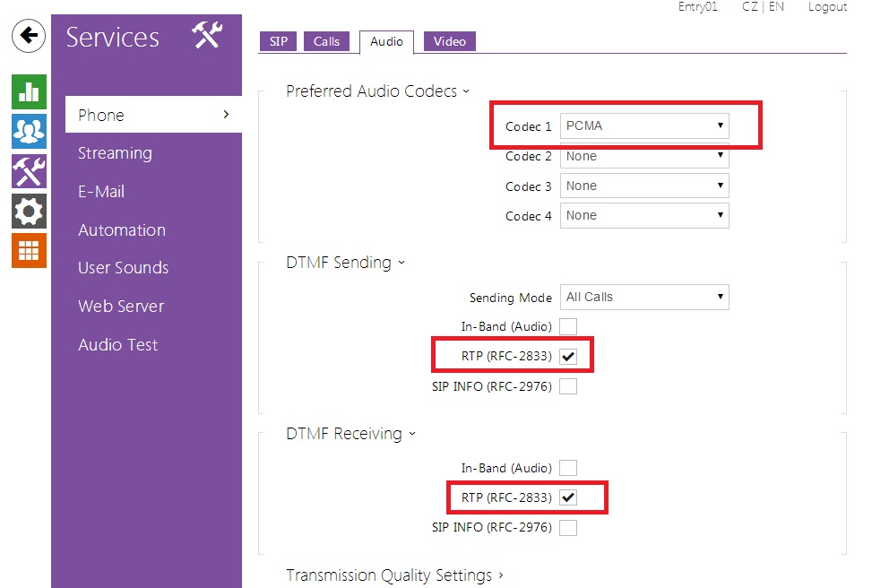Switch to the Video tab
The height and width of the screenshot is (588, 872).
tap(449, 42)
